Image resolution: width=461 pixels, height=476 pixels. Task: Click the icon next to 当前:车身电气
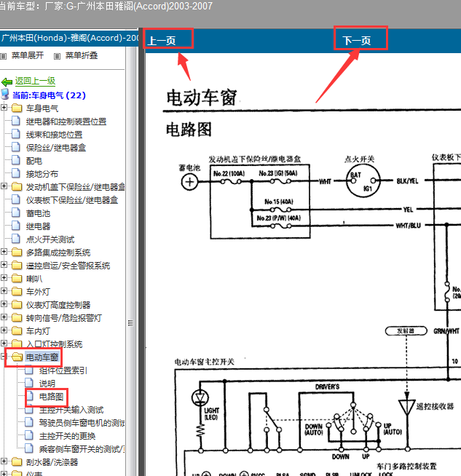pos(5,95)
